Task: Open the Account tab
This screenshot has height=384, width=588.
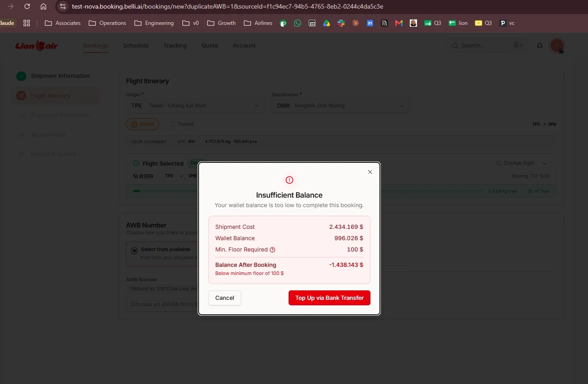Action: tap(244, 46)
